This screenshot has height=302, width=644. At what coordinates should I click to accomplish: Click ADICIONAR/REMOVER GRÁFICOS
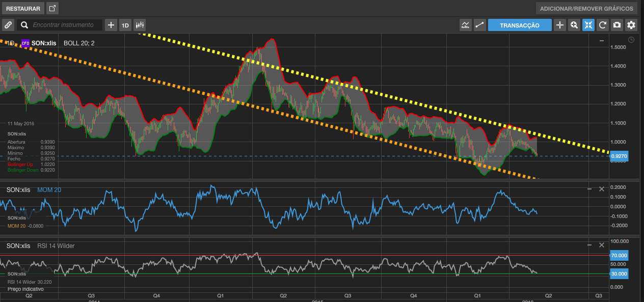click(x=586, y=9)
